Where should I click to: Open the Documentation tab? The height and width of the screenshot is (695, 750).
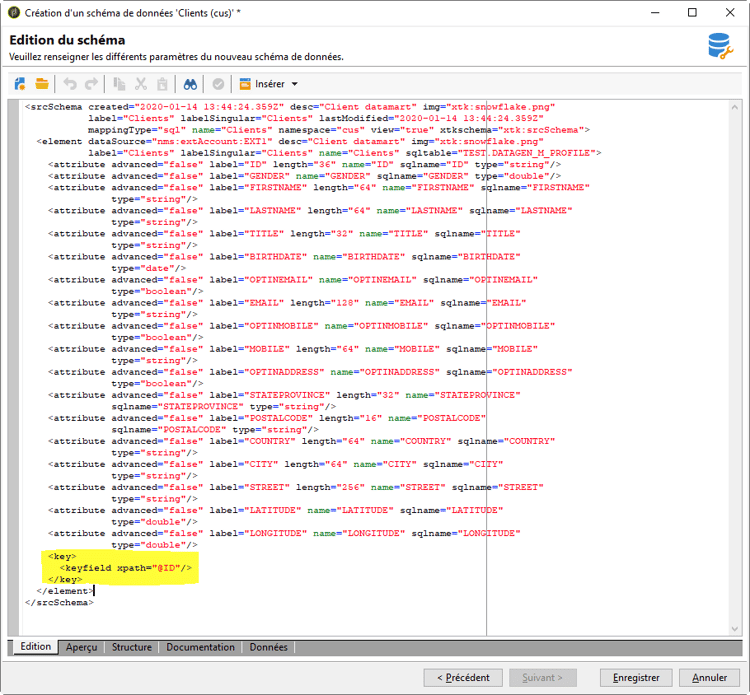coord(200,647)
